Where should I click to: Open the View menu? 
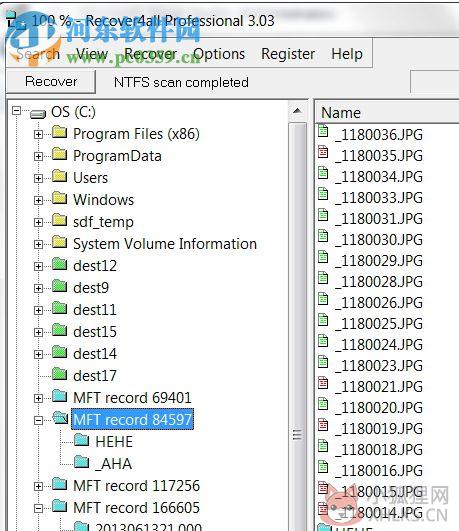91,54
